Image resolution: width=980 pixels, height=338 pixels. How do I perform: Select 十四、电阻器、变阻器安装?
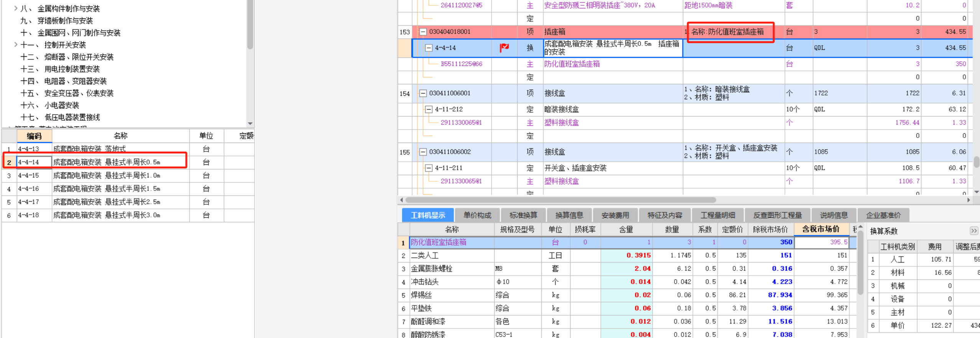tap(63, 81)
